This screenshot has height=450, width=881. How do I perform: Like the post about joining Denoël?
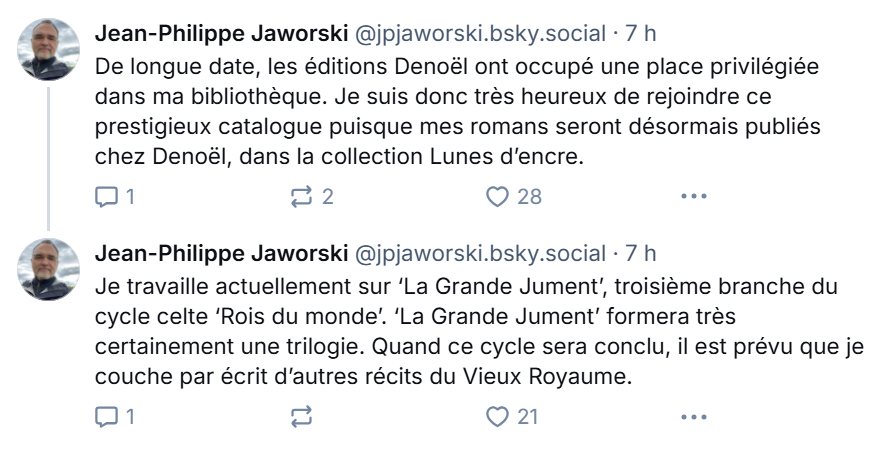(497, 197)
